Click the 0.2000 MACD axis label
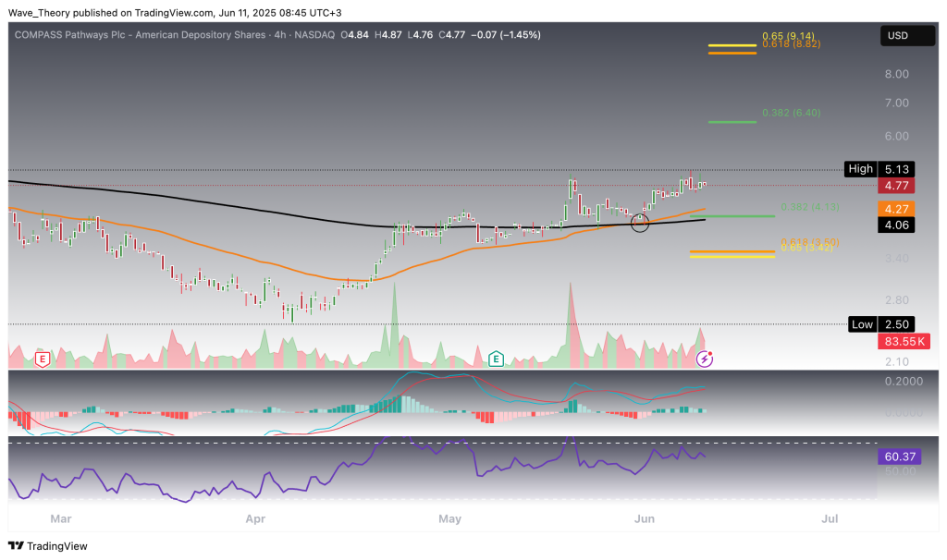 pos(904,382)
